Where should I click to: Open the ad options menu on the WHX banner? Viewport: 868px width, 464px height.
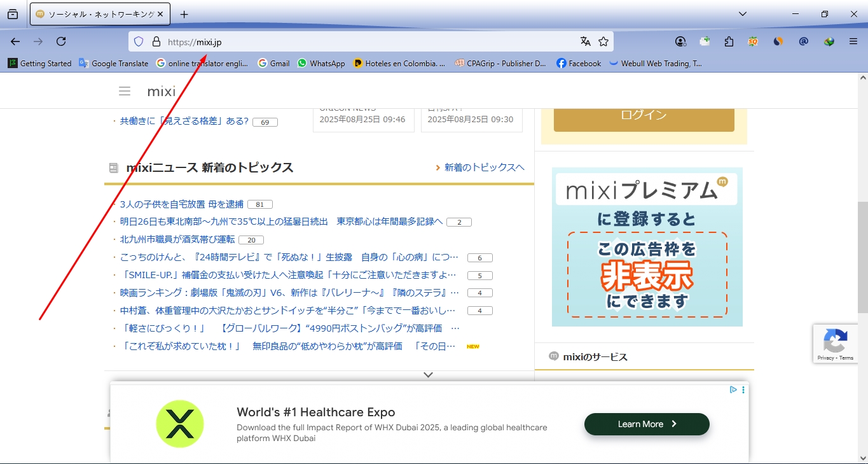(x=742, y=390)
